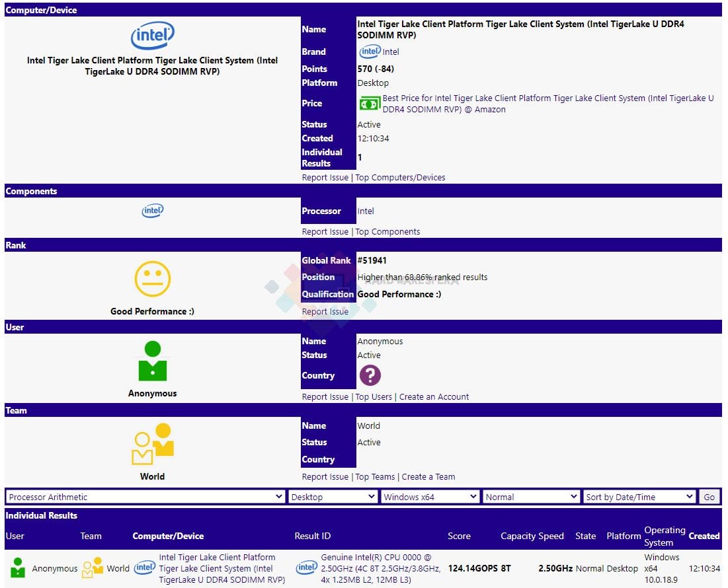Click the large green Anonymous user avatar
Image resolution: width=728 pixels, height=588 pixels.
click(152, 361)
